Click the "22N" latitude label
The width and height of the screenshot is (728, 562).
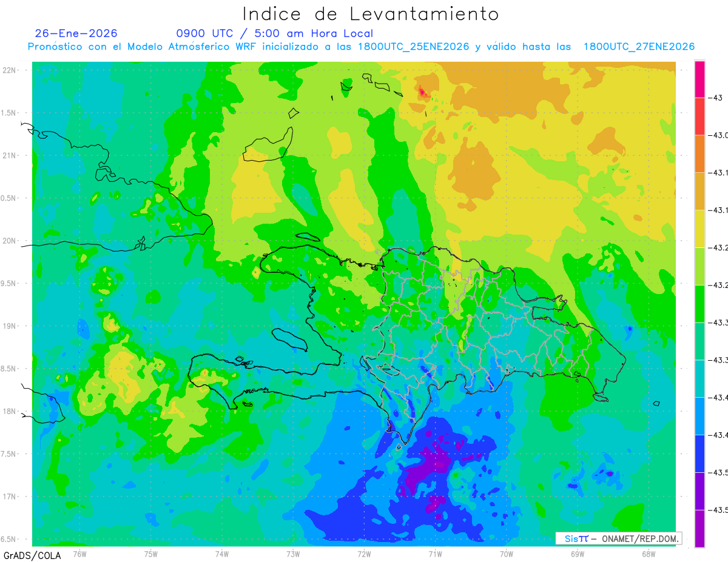point(10,70)
